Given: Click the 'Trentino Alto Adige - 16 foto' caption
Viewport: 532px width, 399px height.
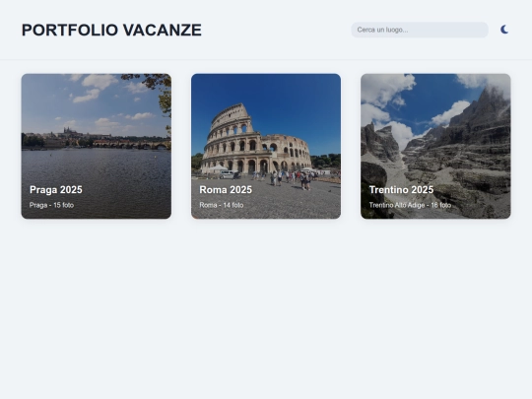Looking at the screenshot, I should tap(410, 205).
